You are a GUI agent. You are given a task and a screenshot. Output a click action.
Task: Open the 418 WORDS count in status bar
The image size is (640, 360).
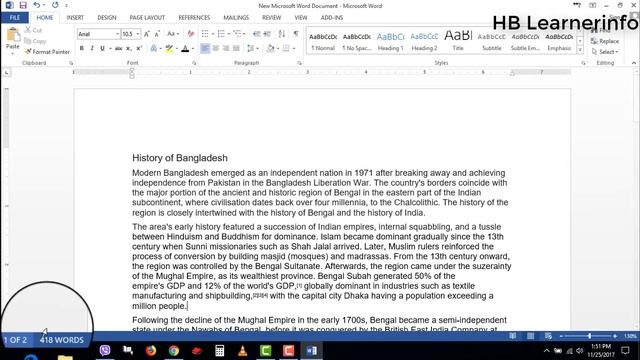(61, 340)
